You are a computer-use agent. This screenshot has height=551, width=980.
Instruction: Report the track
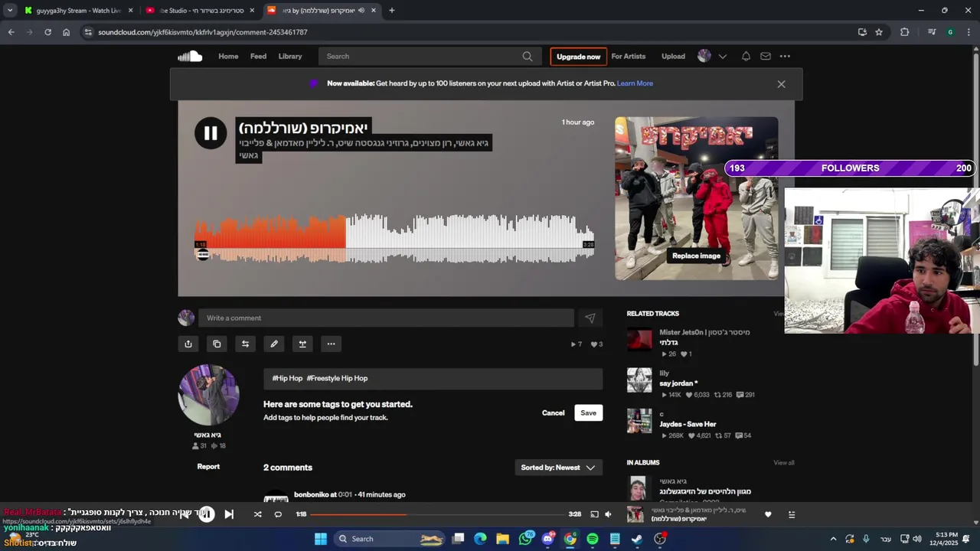pyautogui.click(x=208, y=467)
